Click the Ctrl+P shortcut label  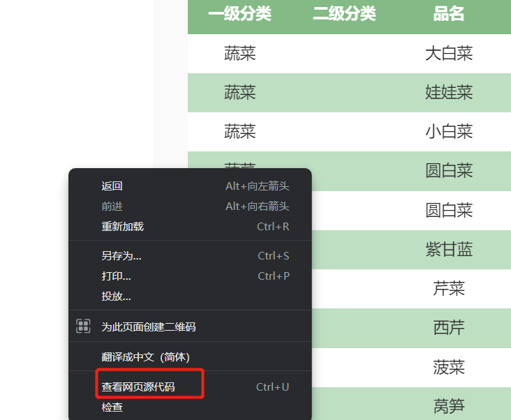[x=274, y=276]
